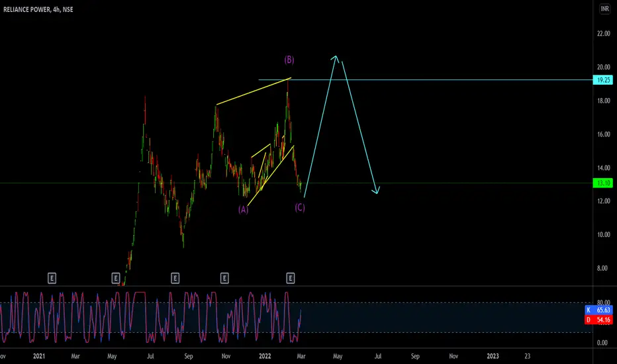Click the earnings E marker under February 2022
617x364 pixels.
tap(291, 278)
